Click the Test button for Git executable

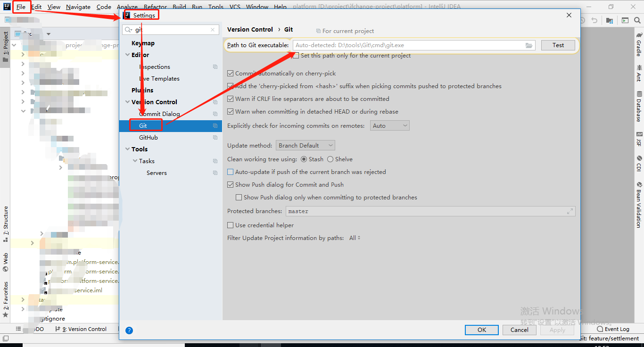(558, 45)
